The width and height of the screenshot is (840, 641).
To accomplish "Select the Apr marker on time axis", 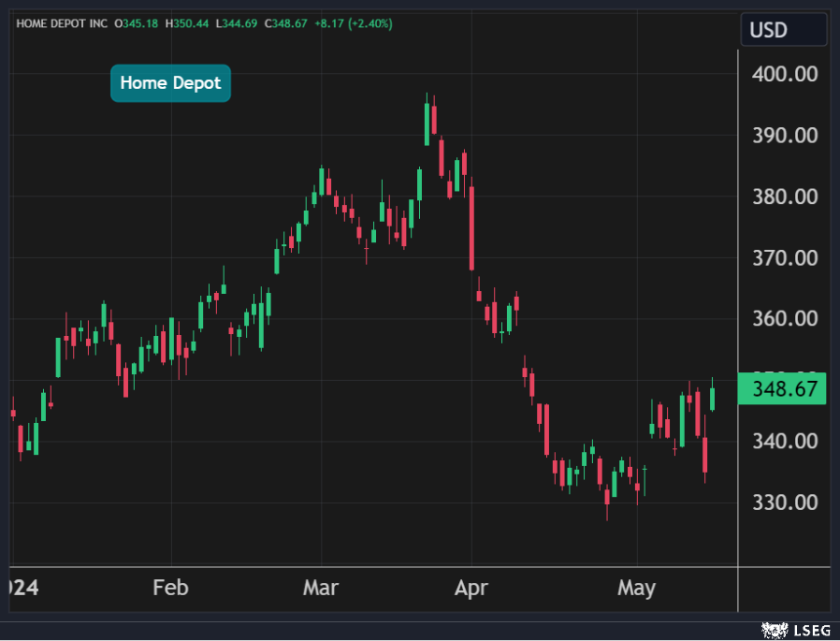I will pos(471,588).
